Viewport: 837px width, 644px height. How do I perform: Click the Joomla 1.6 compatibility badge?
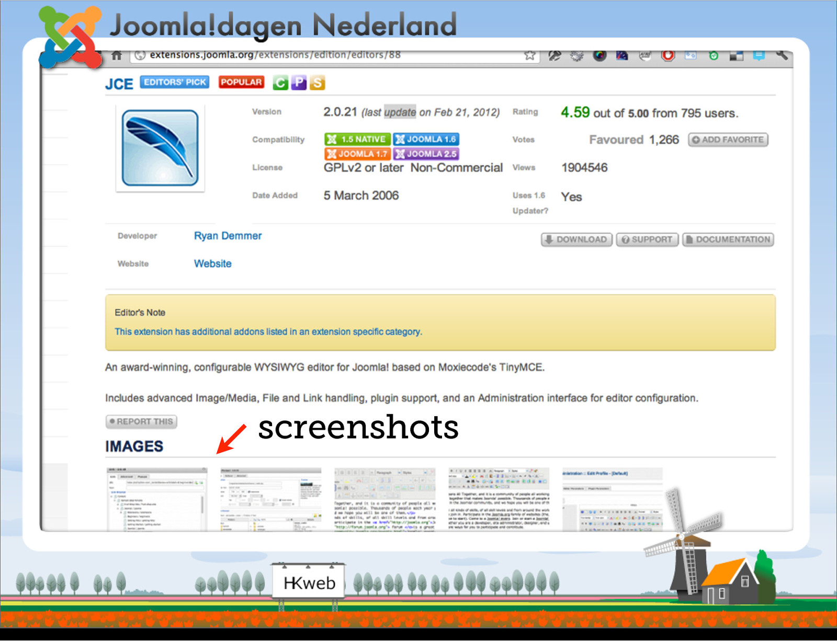426,139
